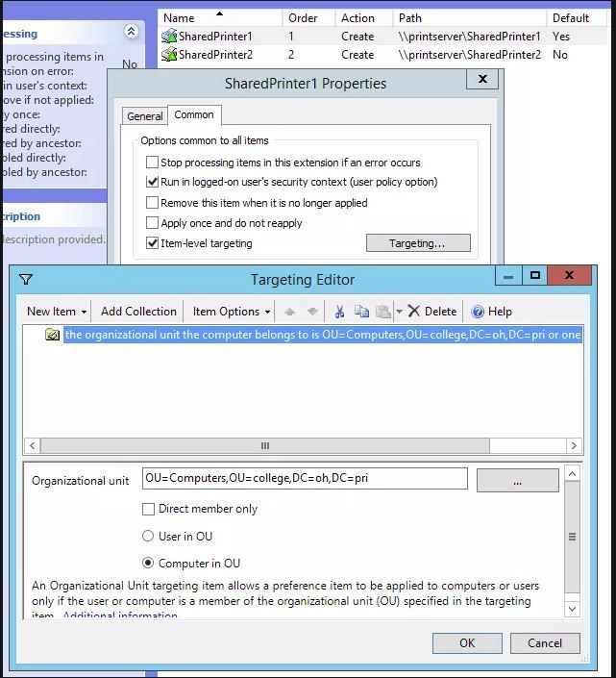Minimize the Targeting Editor window

508,275
